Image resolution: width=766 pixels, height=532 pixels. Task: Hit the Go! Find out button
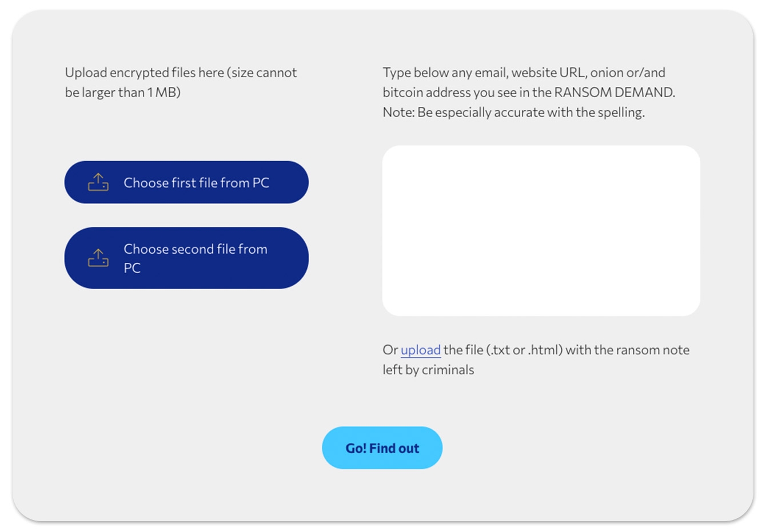[382, 448]
